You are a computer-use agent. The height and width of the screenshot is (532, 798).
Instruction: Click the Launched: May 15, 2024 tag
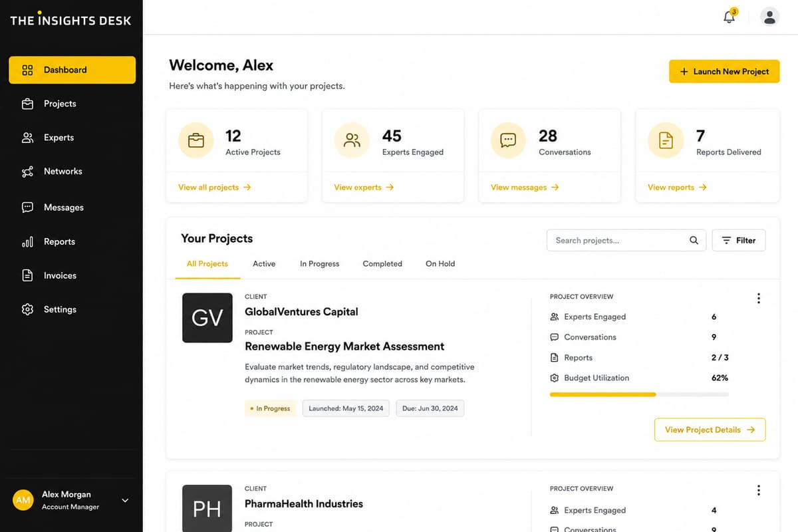[x=346, y=408]
